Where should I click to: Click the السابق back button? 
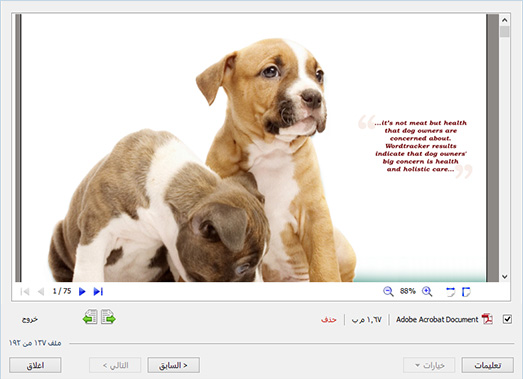pos(173,365)
